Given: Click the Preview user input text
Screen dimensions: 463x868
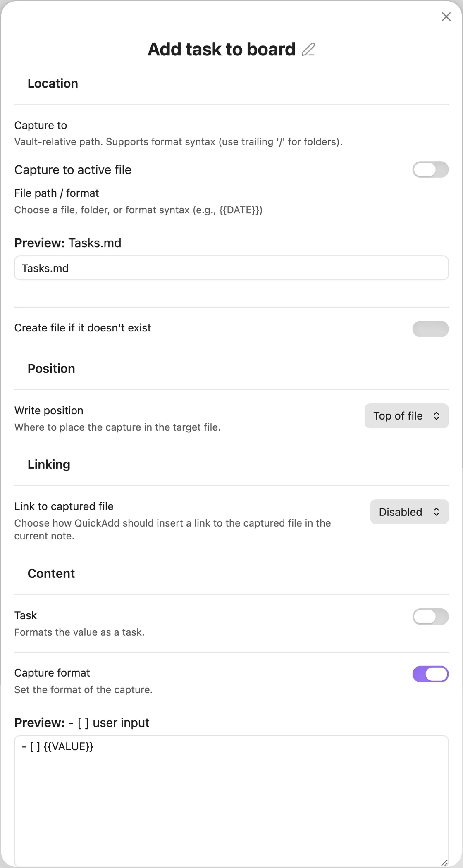Looking at the screenshot, I should 82,723.
